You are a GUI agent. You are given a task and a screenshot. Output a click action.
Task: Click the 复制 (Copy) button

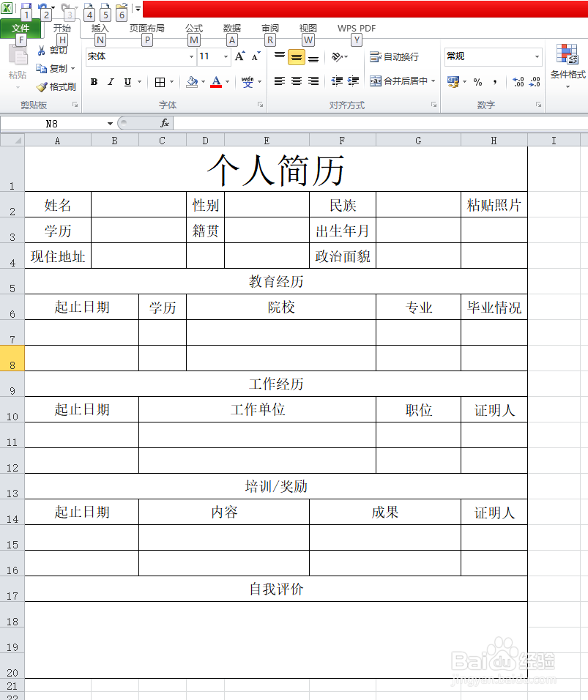(x=53, y=69)
